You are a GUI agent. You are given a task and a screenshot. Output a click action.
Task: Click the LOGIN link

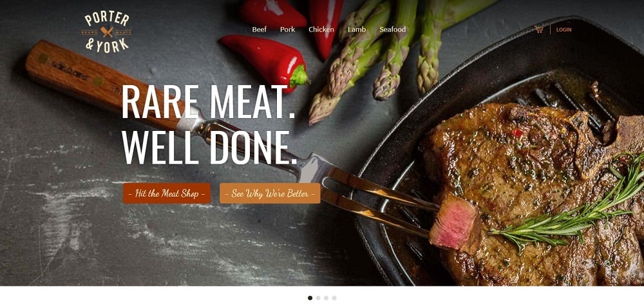pos(563,30)
